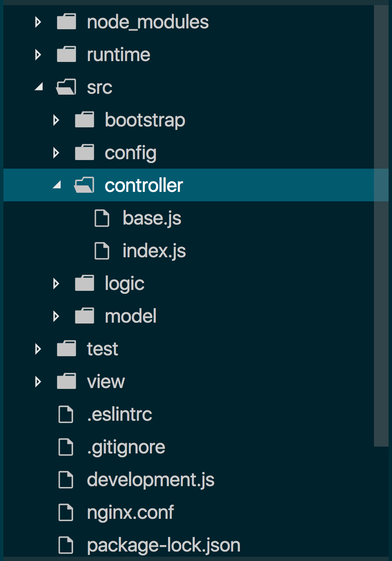Expand the logic folder arrow

pos(56,284)
